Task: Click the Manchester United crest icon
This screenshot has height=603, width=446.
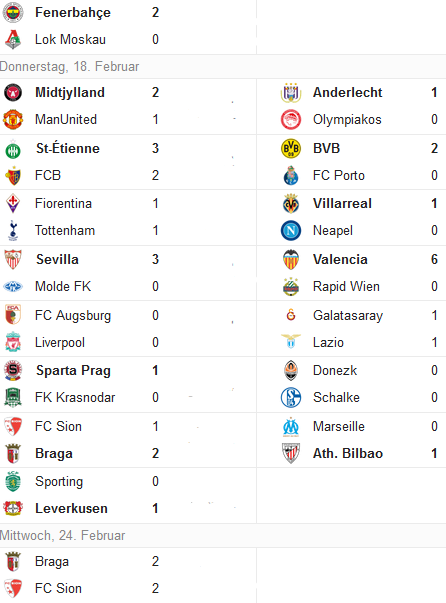Action: (x=13, y=119)
